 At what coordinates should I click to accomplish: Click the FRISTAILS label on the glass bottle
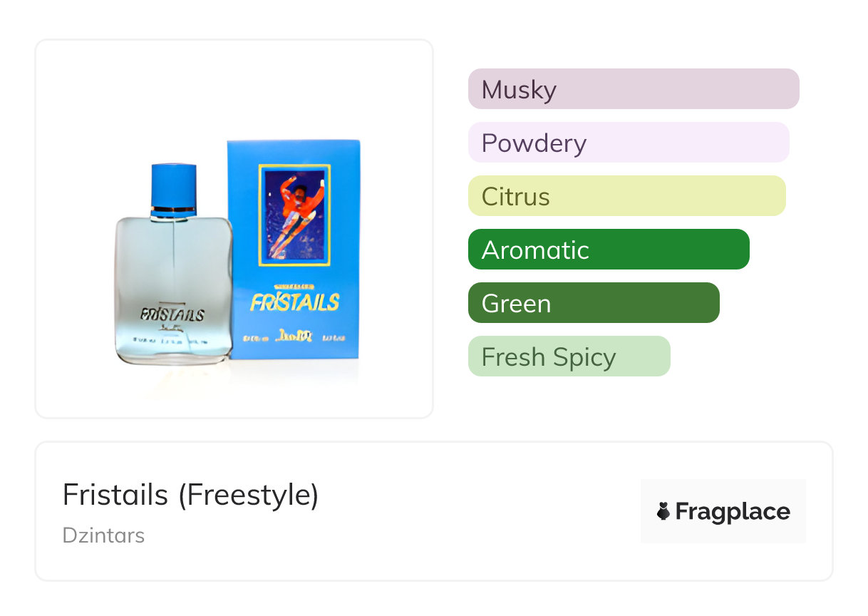(x=173, y=314)
